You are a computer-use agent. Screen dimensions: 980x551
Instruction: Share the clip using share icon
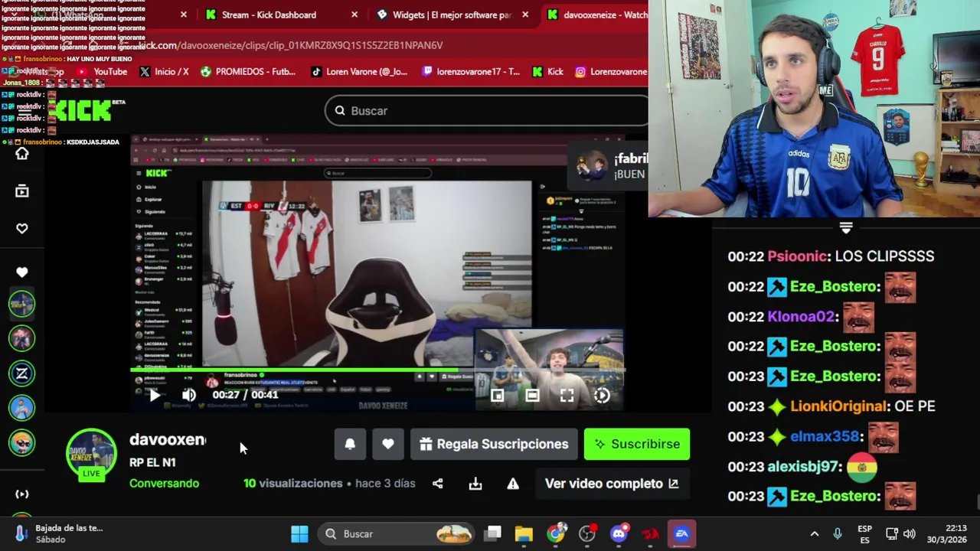tap(437, 484)
